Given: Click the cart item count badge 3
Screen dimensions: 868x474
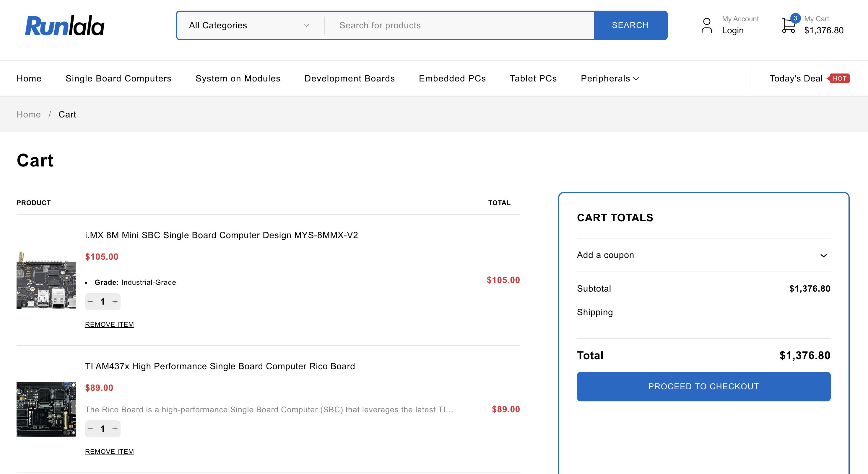Looking at the screenshot, I should click(x=795, y=18).
